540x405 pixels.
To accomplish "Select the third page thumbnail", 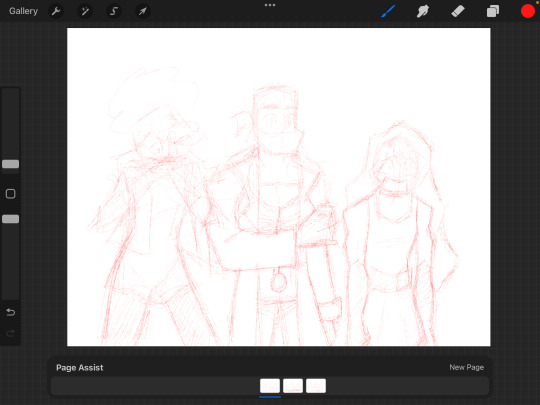I will [x=316, y=386].
